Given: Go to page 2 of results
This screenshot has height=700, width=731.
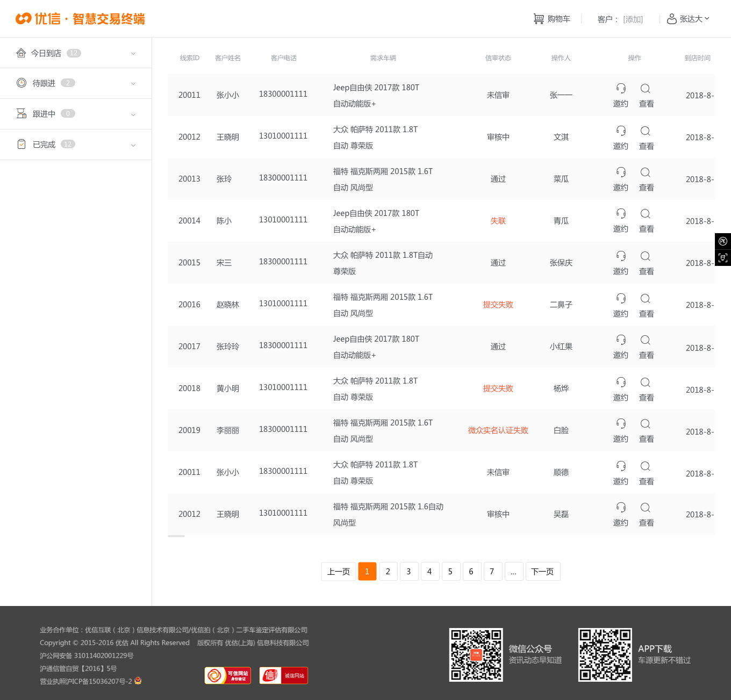Looking at the screenshot, I should tap(388, 571).
